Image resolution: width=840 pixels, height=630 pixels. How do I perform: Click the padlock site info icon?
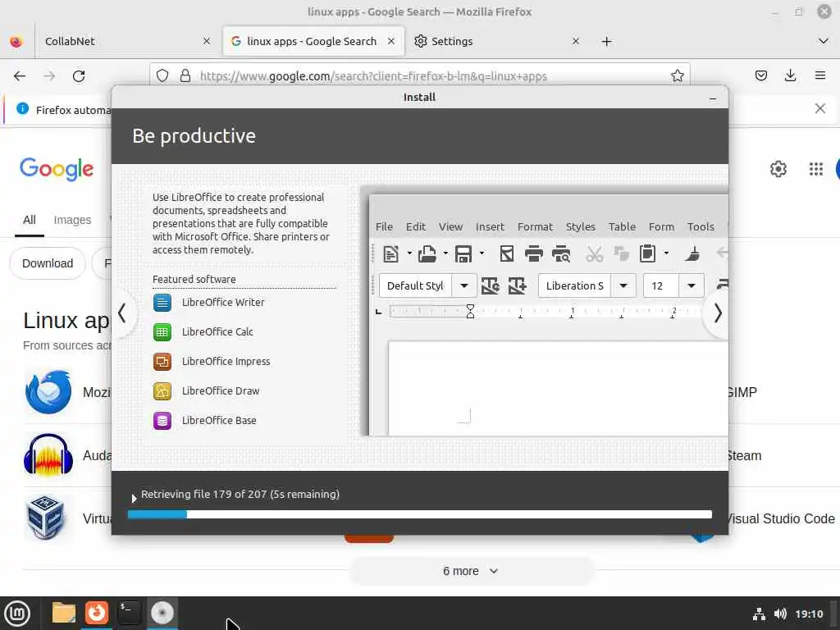pyautogui.click(x=185, y=75)
